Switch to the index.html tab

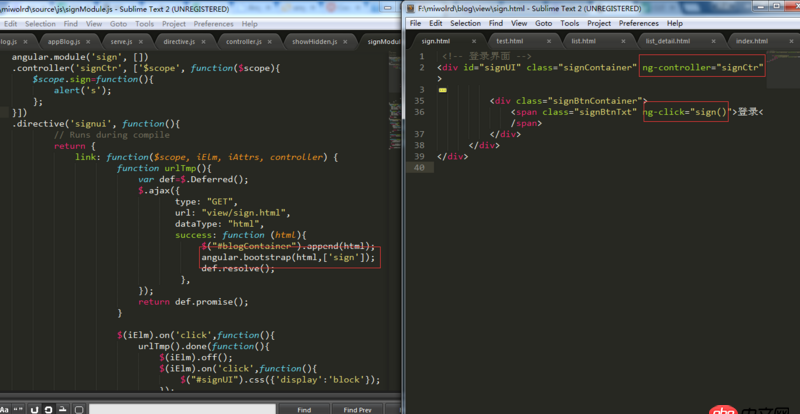pos(752,41)
